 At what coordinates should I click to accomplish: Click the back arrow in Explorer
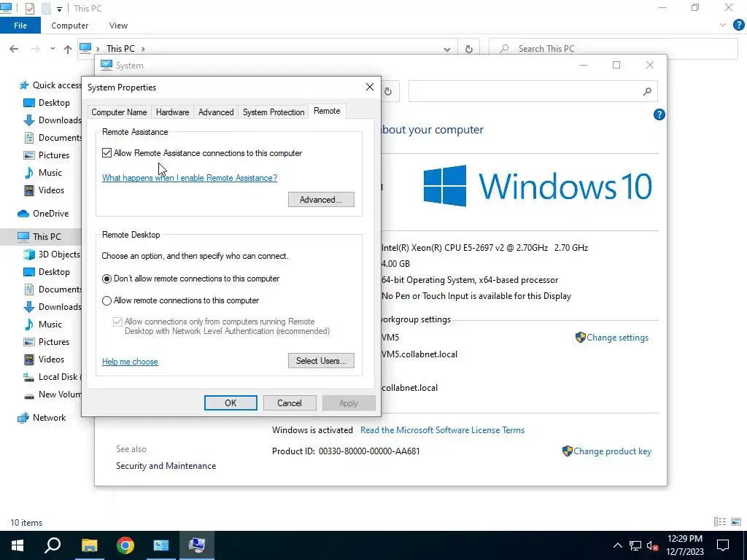point(14,49)
